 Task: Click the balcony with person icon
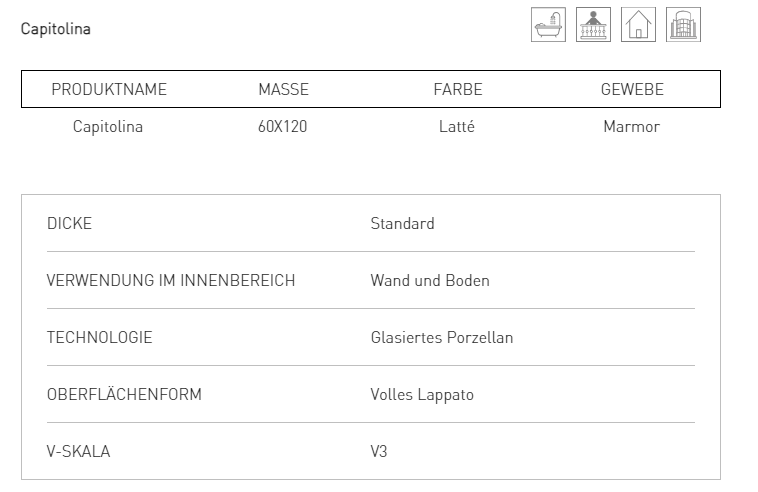594,25
